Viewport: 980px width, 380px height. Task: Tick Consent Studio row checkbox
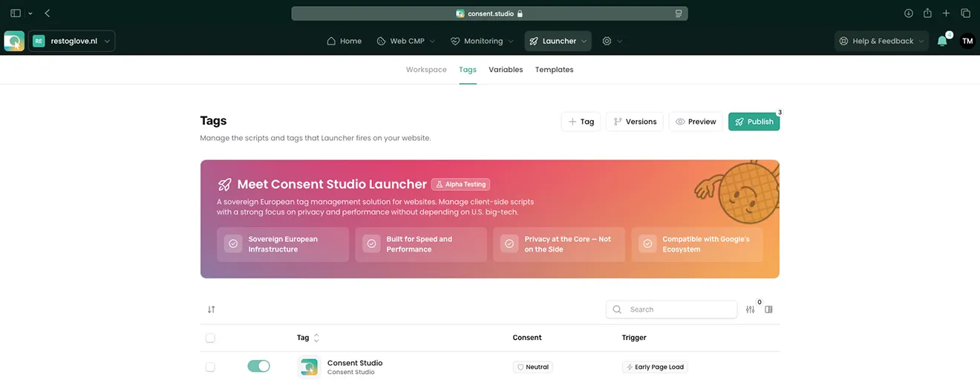pyautogui.click(x=210, y=367)
